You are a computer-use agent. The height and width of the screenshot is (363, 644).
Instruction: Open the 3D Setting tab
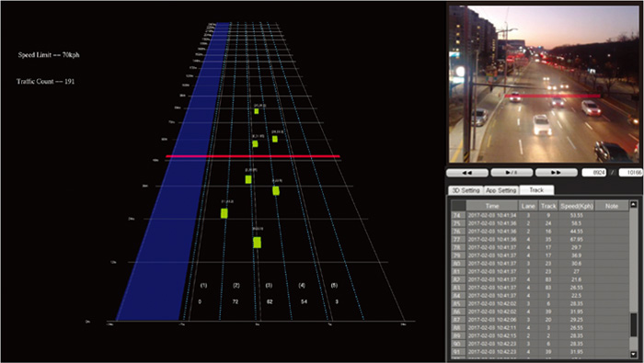pos(466,190)
